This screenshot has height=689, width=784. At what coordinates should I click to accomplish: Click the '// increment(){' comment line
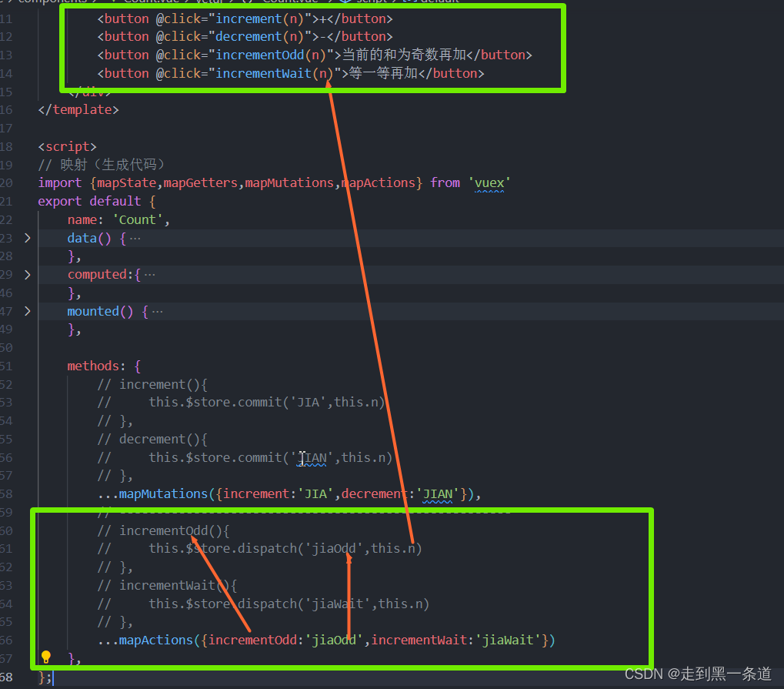152,385
